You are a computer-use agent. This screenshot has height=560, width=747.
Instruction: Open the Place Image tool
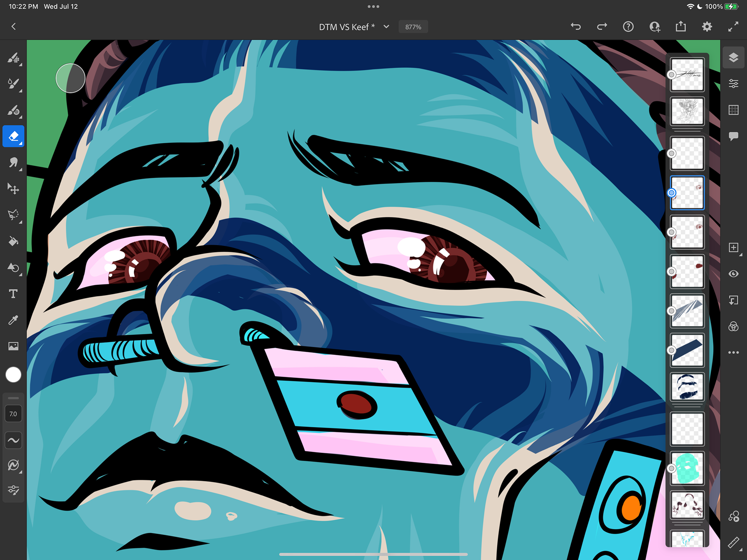point(14,346)
